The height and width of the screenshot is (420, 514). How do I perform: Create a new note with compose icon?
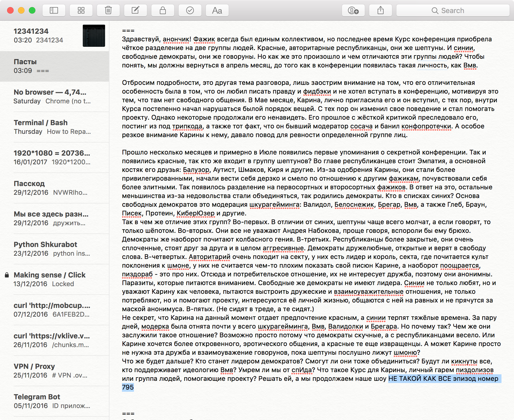coord(136,11)
